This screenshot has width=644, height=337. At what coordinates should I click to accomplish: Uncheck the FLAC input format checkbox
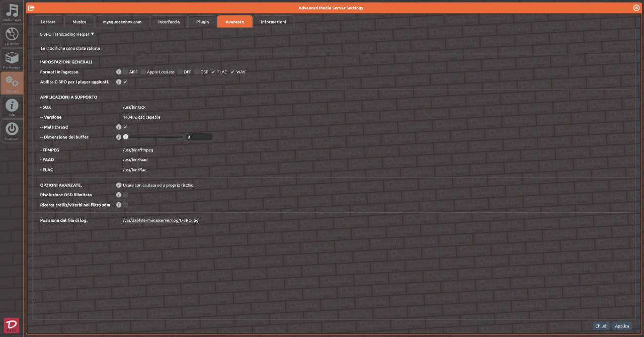[x=213, y=72]
